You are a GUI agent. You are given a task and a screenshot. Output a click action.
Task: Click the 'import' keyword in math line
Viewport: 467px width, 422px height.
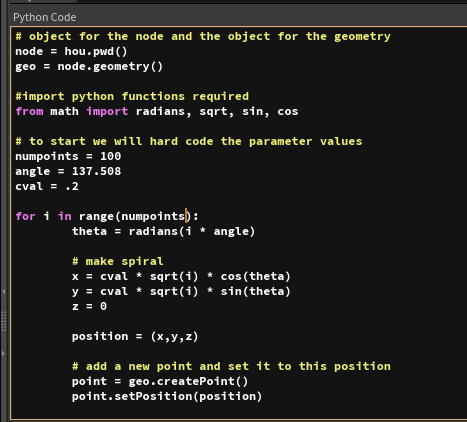click(107, 111)
